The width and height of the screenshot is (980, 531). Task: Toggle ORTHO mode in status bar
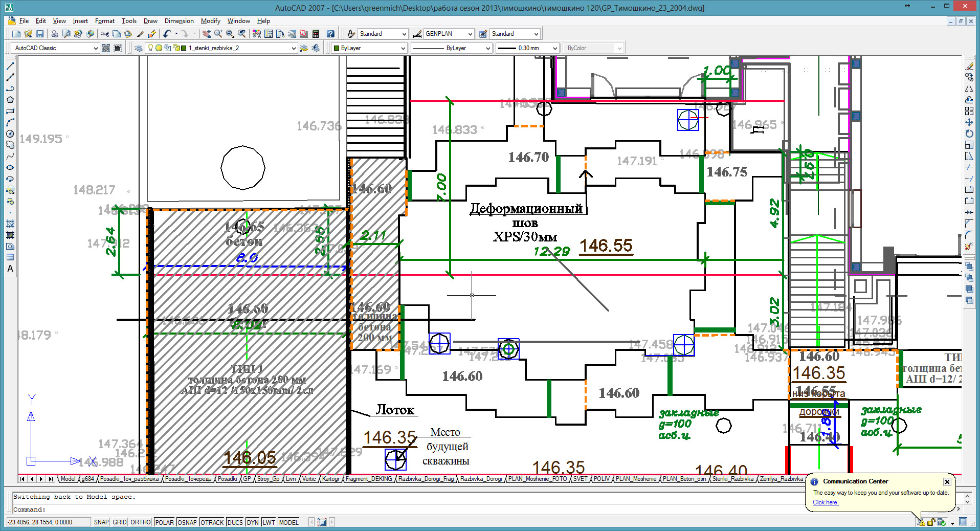[140, 522]
